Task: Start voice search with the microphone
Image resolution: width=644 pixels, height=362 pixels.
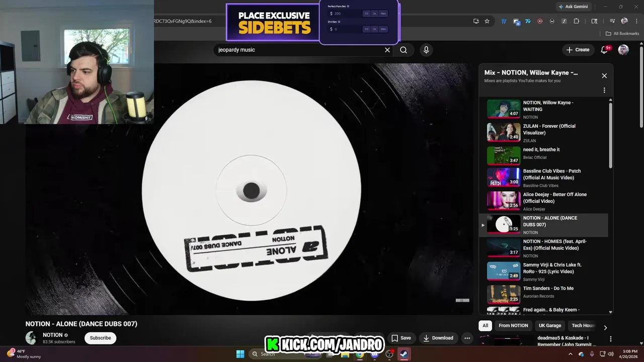Action: pos(426,50)
